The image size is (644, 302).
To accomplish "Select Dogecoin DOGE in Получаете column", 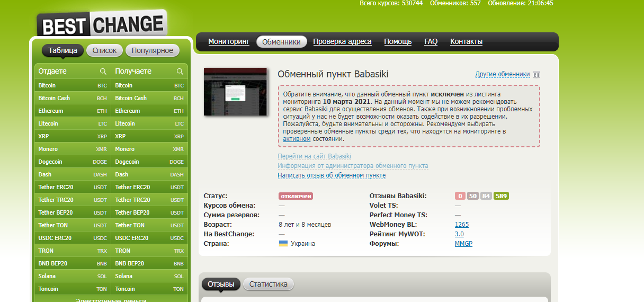I will [149, 162].
